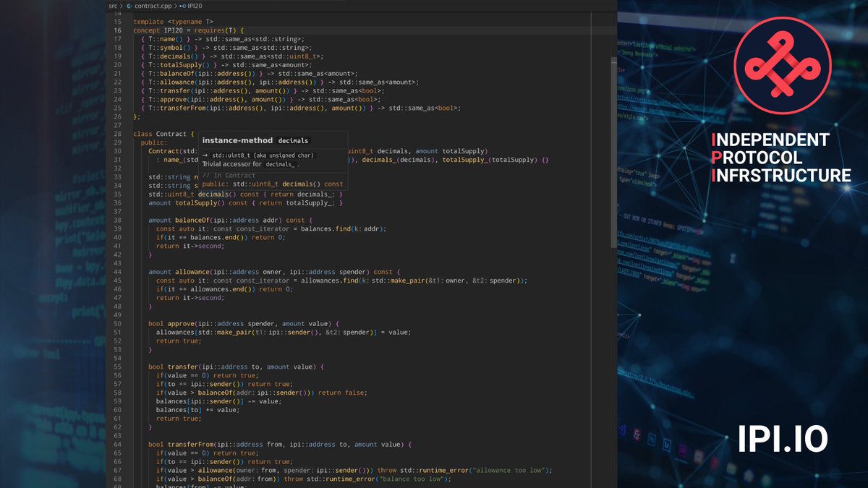Click "template <typename T>" on line 15
This screenshot has height=488, width=868.
coord(174,22)
